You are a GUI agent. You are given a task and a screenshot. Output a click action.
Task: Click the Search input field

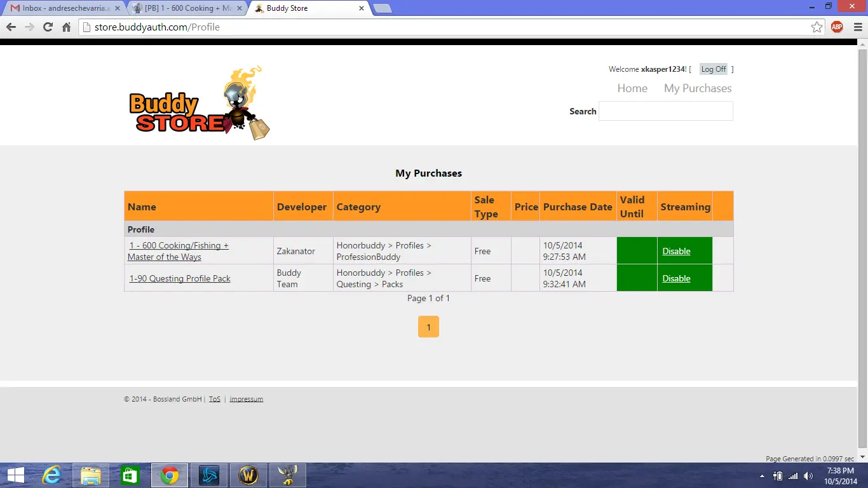[x=666, y=111]
